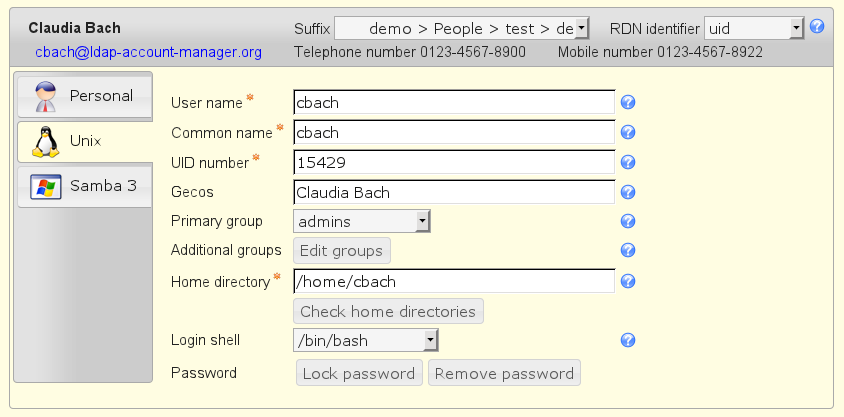Click help icon for Additional groups
This screenshot has width=844, height=417.
click(628, 250)
